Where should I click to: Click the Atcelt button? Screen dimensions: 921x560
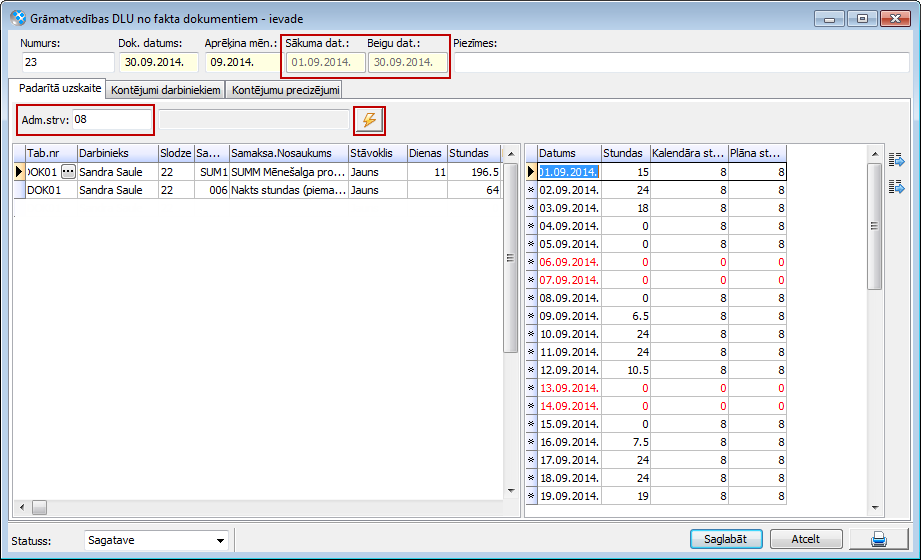click(805, 540)
